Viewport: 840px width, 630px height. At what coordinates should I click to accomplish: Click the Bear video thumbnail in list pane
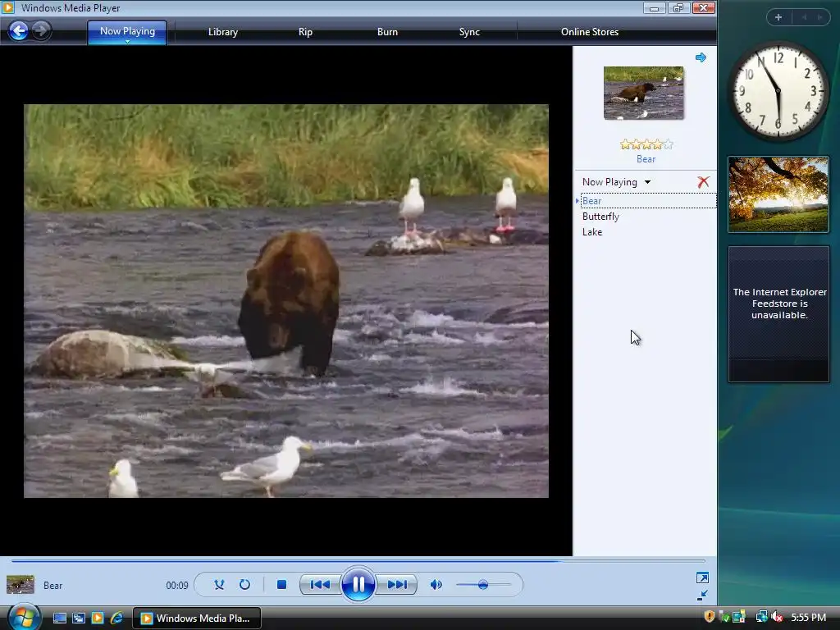pyautogui.click(x=643, y=93)
